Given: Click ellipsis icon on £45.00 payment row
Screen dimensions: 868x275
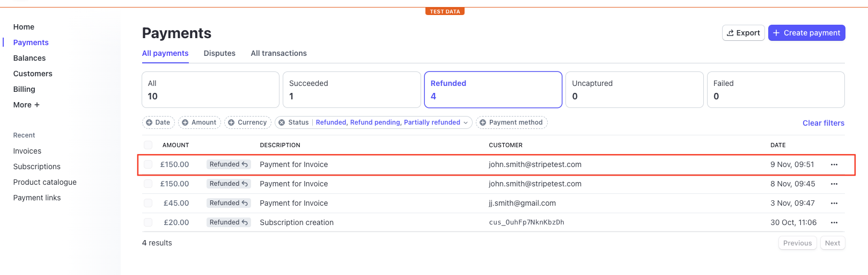Looking at the screenshot, I should click(x=834, y=204).
